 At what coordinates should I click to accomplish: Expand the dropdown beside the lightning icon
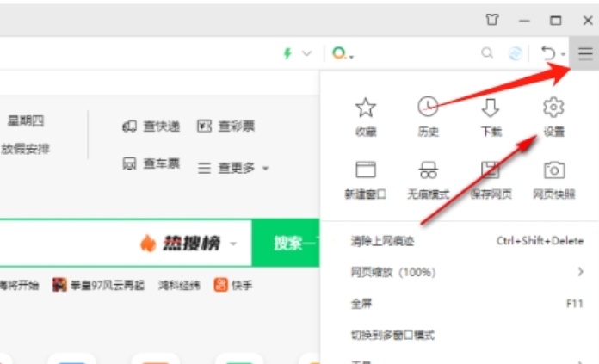tap(307, 53)
